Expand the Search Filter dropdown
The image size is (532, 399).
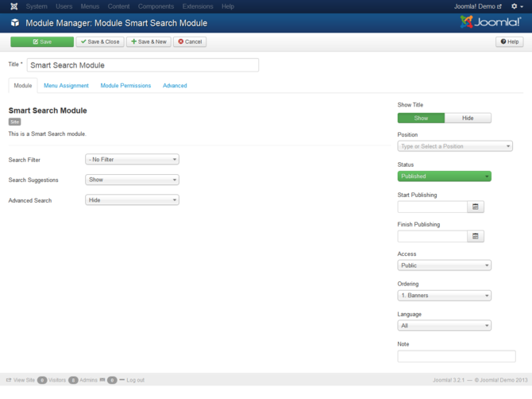[x=132, y=160]
